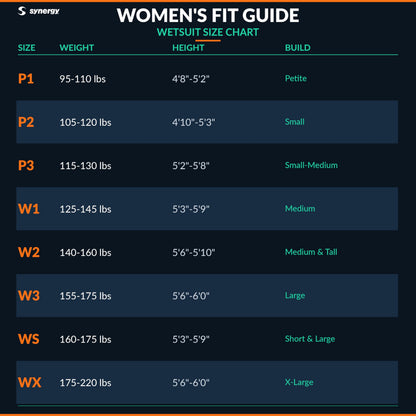Click the X-Large build text
The image size is (416, 416).
point(299,382)
